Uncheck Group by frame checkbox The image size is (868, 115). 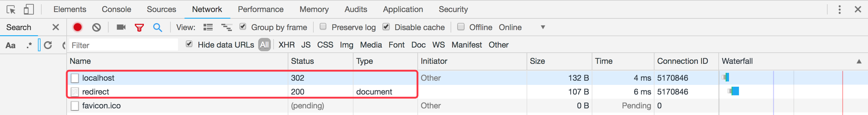click(242, 26)
